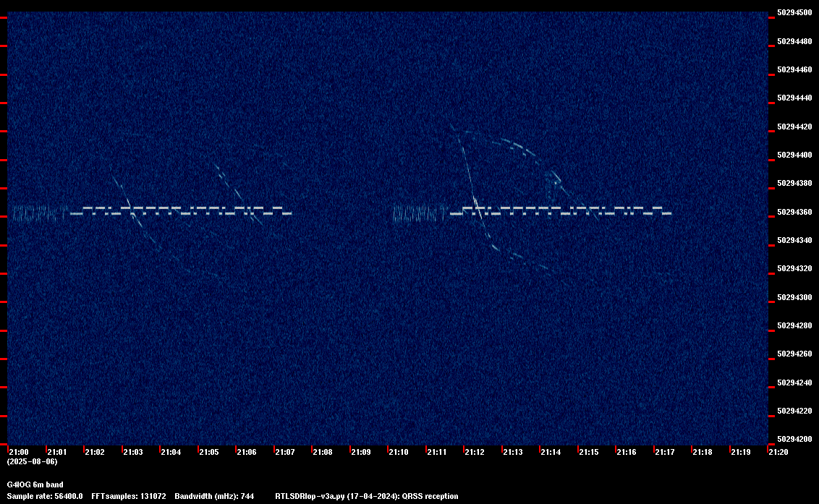Click the 50294300 frequency label

(x=794, y=297)
